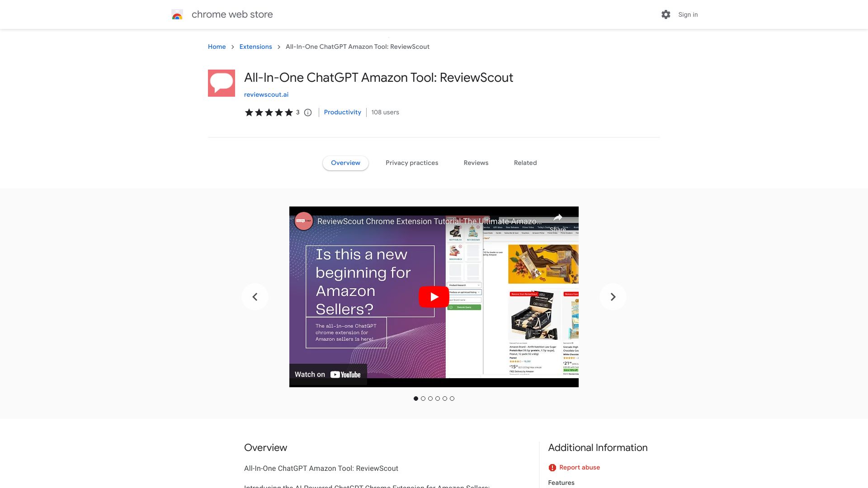Expand the Features section

pyautogui.click(x=561, y=483)
